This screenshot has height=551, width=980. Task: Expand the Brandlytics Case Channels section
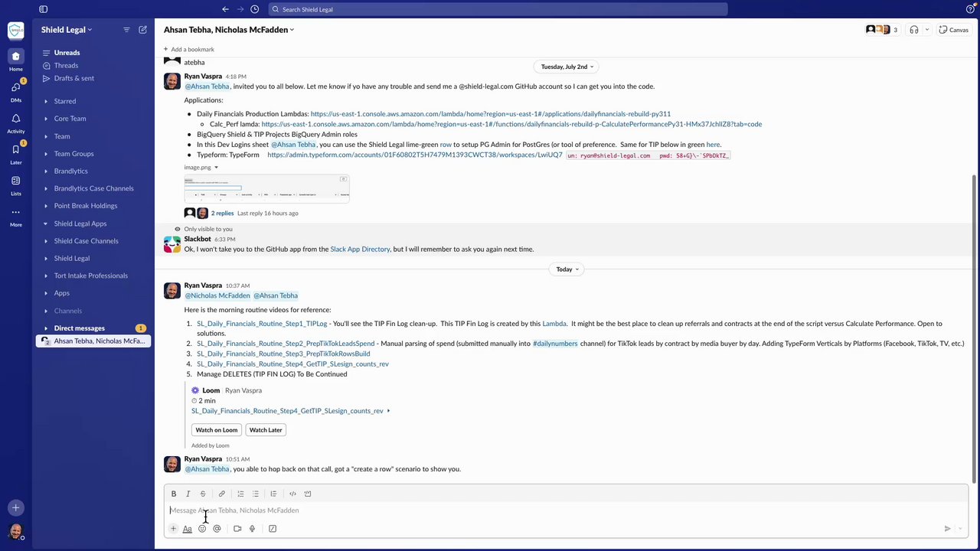[45, 188]
